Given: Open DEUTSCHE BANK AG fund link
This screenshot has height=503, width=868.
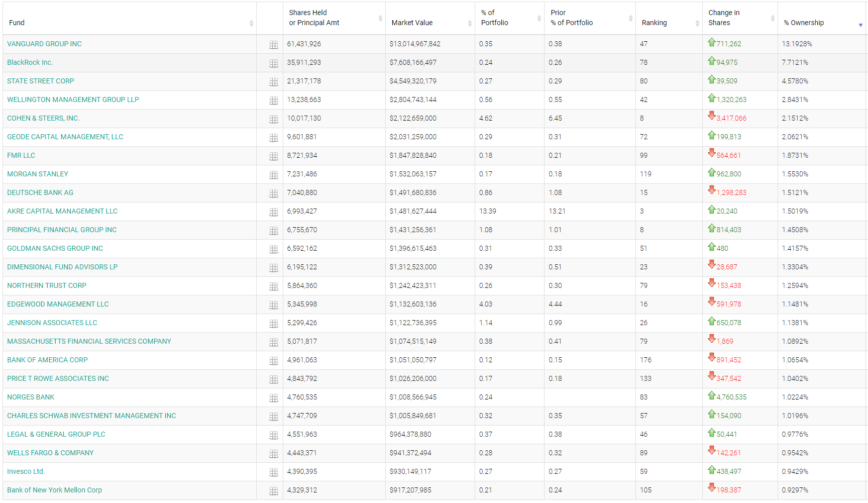Looking at the screenshot, I should point(40,192).
